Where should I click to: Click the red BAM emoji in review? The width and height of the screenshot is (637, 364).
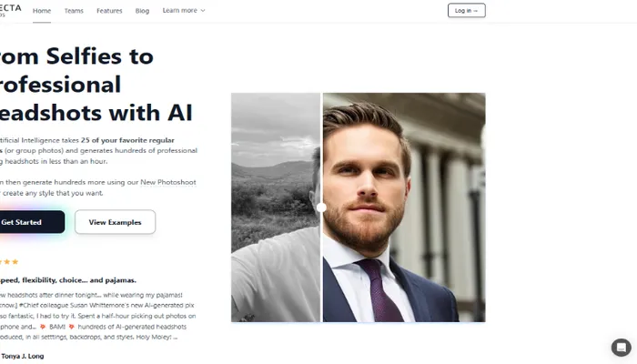tap(43, 327)
